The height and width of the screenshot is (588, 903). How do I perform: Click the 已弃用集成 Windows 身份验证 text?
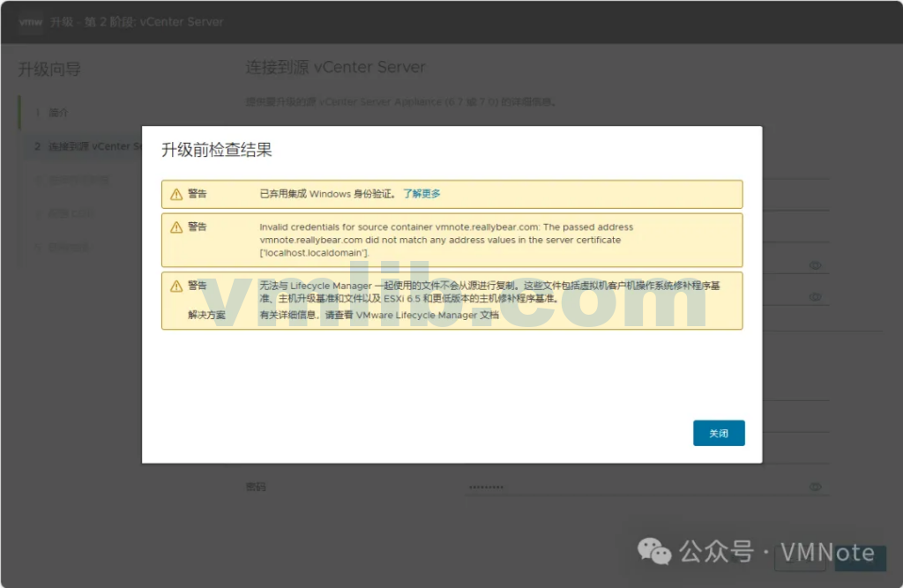(x=328, y=194)
